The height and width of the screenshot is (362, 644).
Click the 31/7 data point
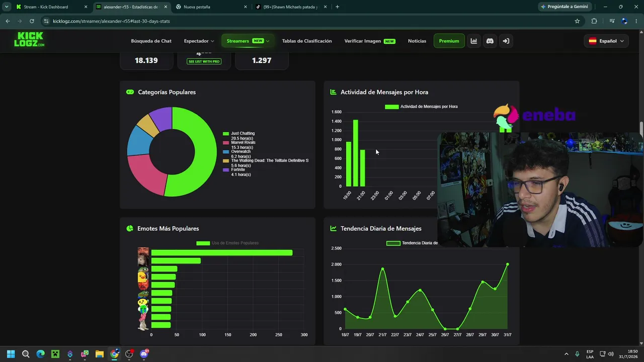(x=507, y=264)
